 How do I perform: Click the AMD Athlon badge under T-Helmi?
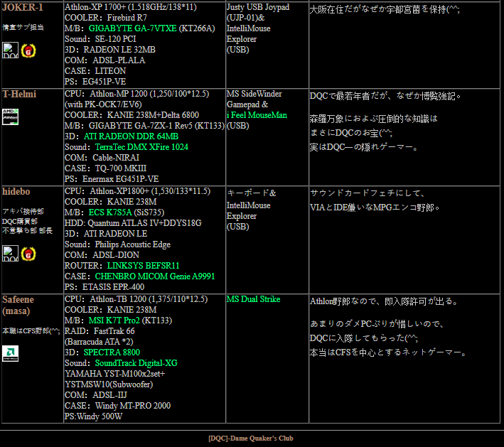[10, 116]
